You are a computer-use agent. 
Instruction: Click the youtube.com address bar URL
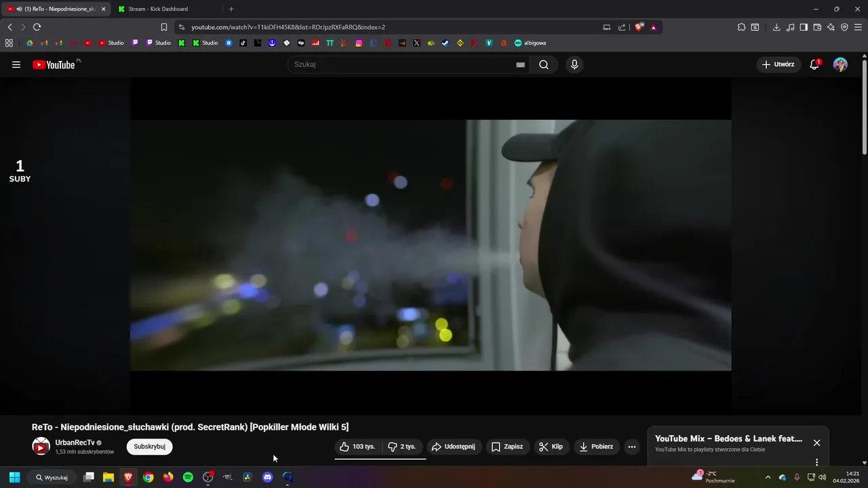(x=288, y=27)
